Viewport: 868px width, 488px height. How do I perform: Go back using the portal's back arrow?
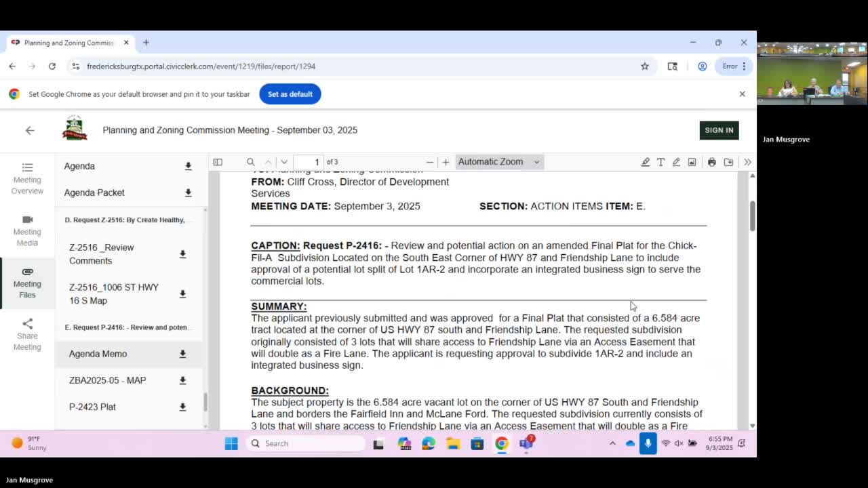(30, 130)
